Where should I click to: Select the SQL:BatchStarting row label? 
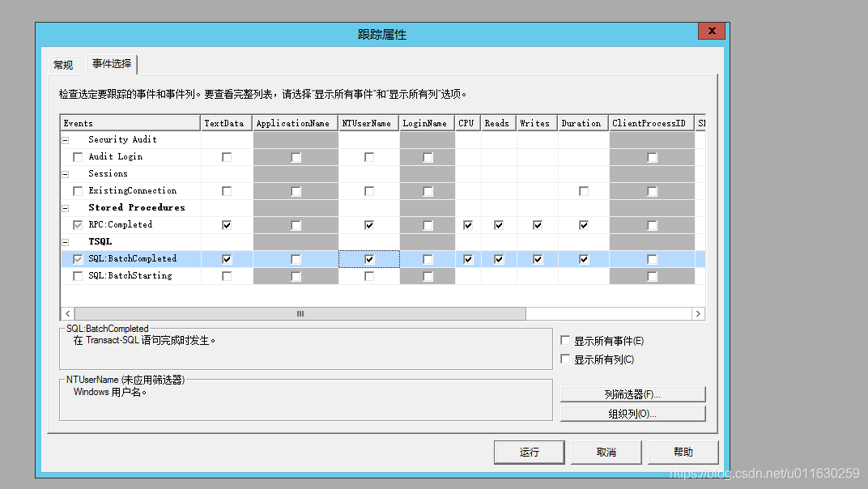[x=130, y=276]
